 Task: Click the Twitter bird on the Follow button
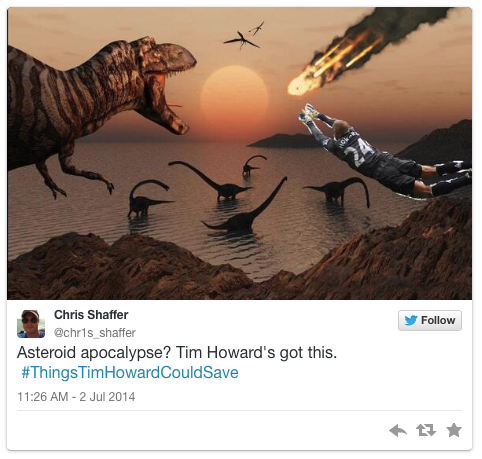coord(411,320)
